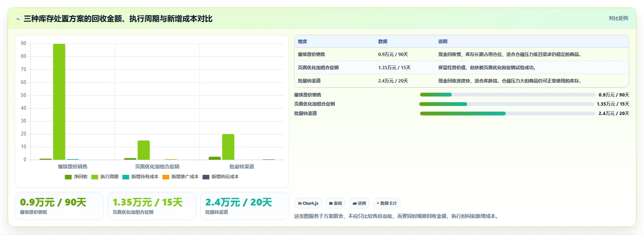Open the 0.9万元 / 90天 data card
The image size is (644, 235).
(59, 206)
